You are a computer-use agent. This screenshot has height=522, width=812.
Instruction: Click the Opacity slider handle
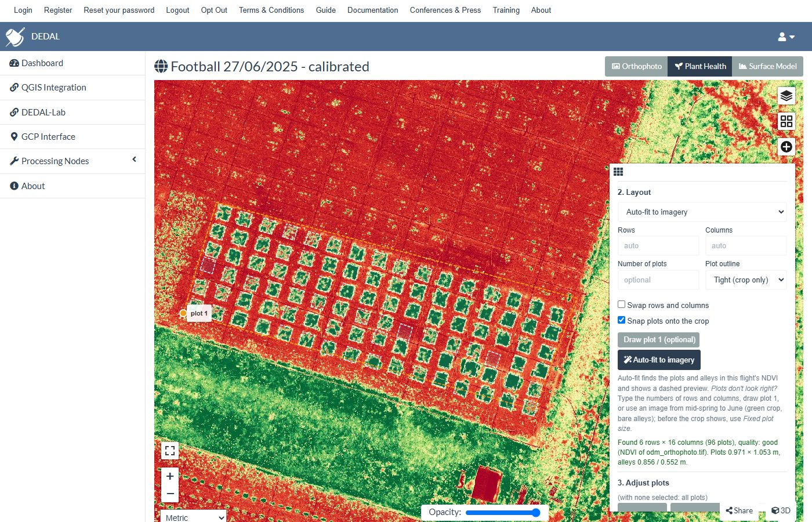pyautogui.click(x=536, y=513)
